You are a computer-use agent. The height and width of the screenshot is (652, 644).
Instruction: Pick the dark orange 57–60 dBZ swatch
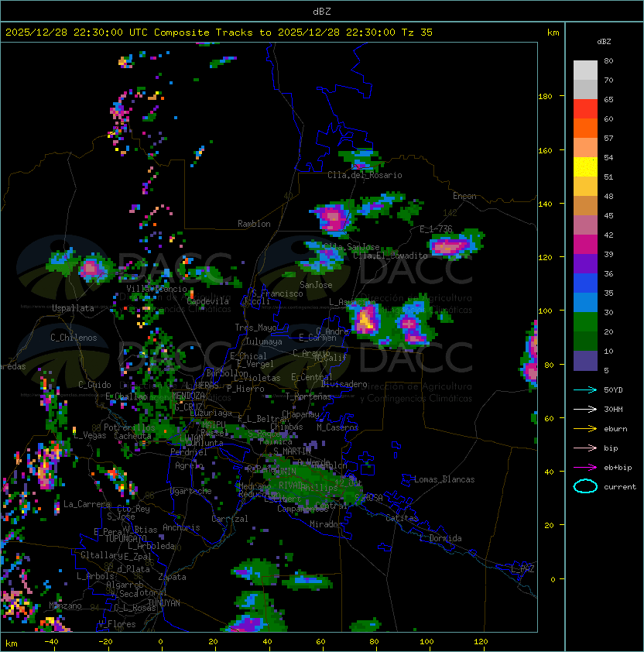(585, 128)
